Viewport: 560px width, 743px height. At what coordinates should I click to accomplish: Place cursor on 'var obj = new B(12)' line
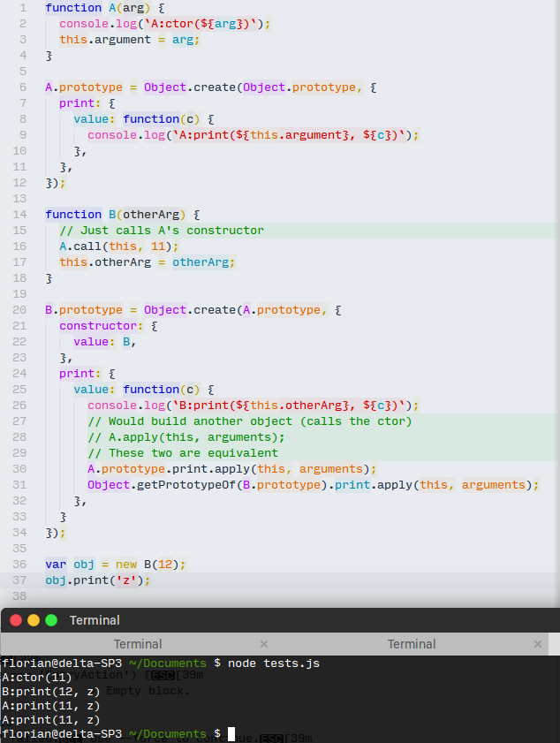coord(115,565)
